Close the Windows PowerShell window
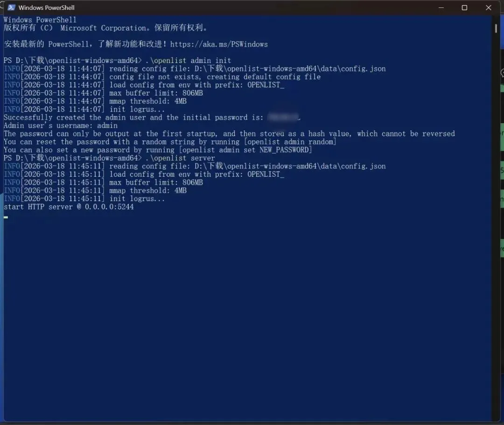The image size is (504, 425). click(488, 7)
